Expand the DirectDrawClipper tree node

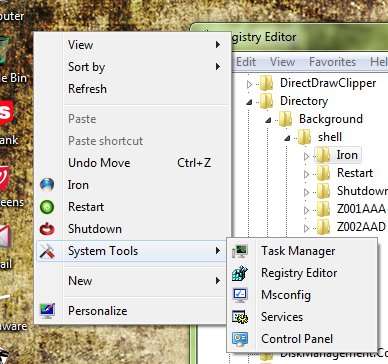[249, 84]
